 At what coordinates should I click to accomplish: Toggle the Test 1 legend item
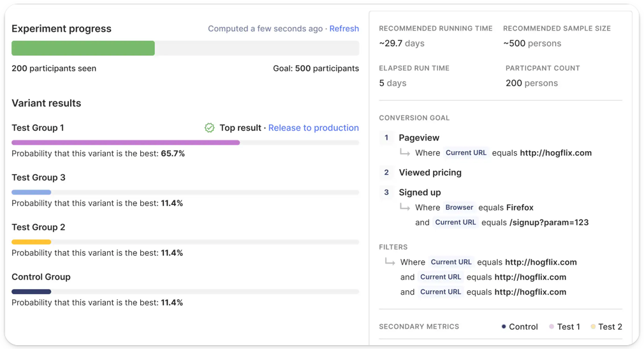tap(564, 327)
